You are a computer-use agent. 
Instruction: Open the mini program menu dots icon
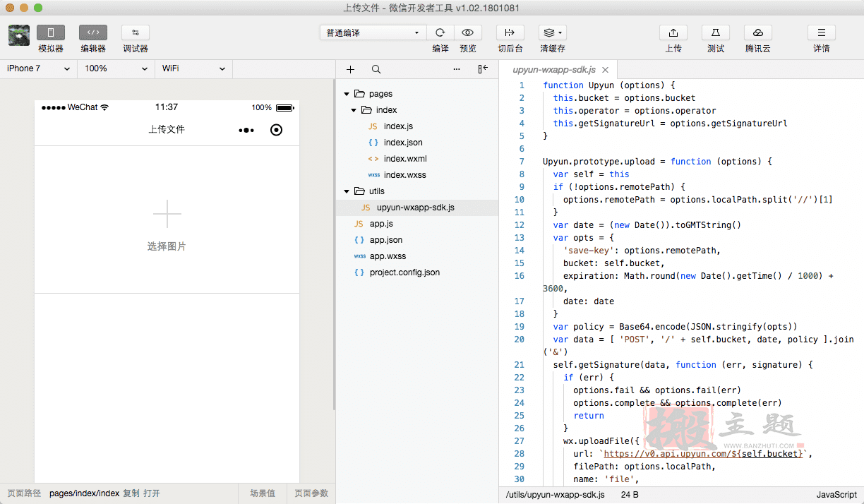pyautogui.click(x=246, y=130)
